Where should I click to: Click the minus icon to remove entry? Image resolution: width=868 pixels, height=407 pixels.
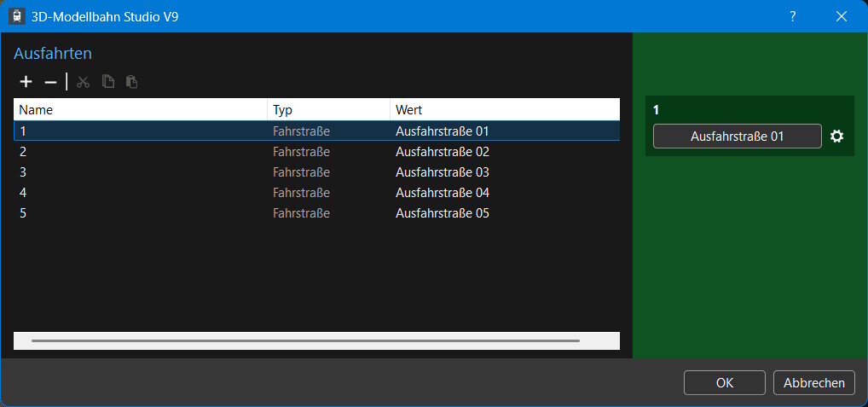(50, 82)
